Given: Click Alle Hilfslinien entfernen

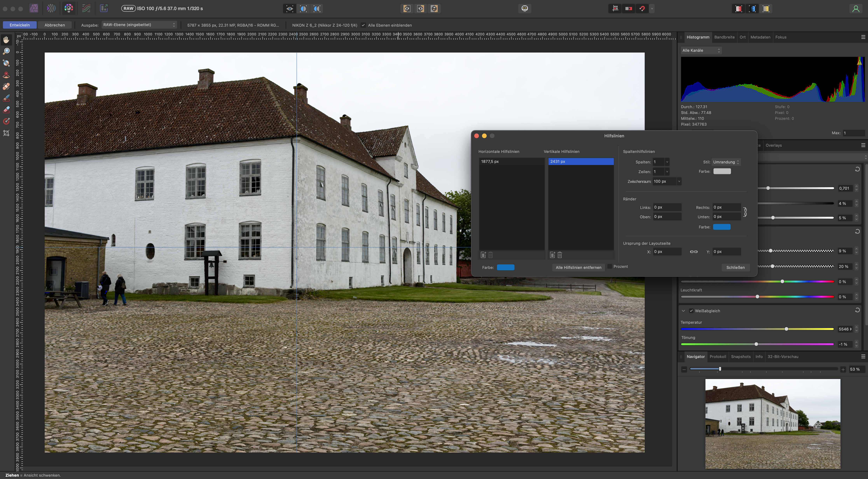Looking at the screenshot, I should pyautogui.click(x=578, y=268).
